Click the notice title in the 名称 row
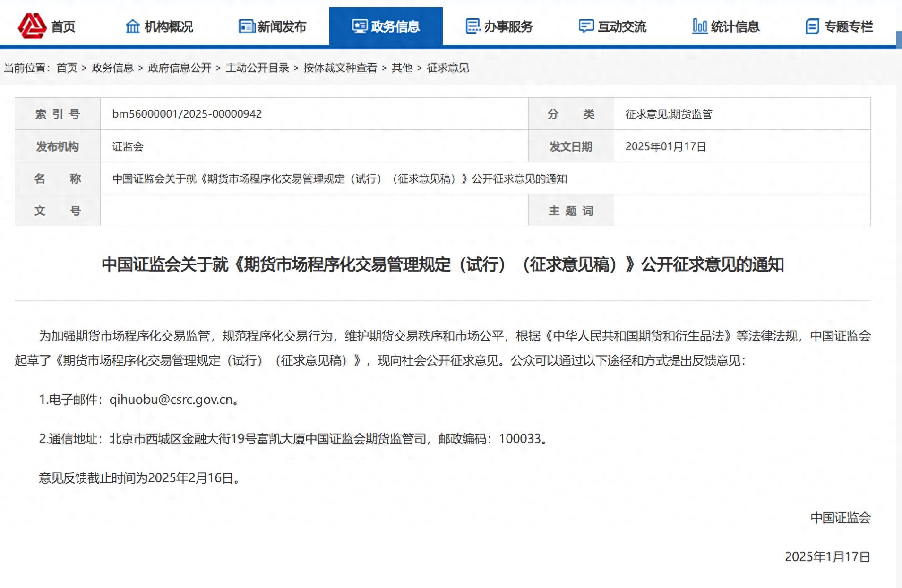This screenshot has height=588, width=902. pos(341,179)
